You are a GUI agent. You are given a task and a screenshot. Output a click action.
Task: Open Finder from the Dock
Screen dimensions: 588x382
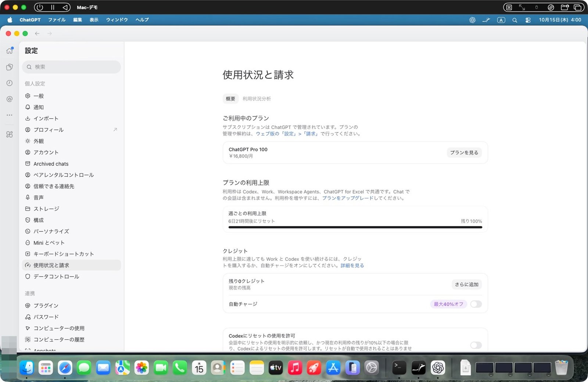pyautogui.click(x=27, y=368)
